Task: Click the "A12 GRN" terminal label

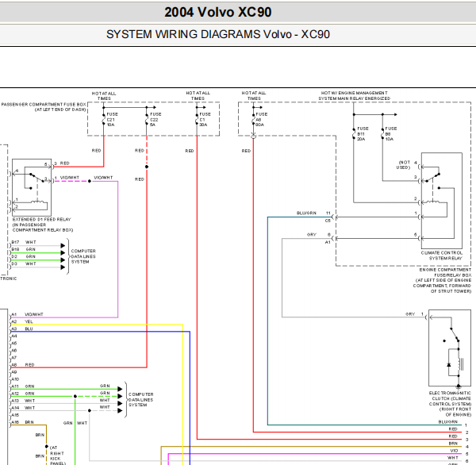Action: pyautogui.click(x=23, y=394)
